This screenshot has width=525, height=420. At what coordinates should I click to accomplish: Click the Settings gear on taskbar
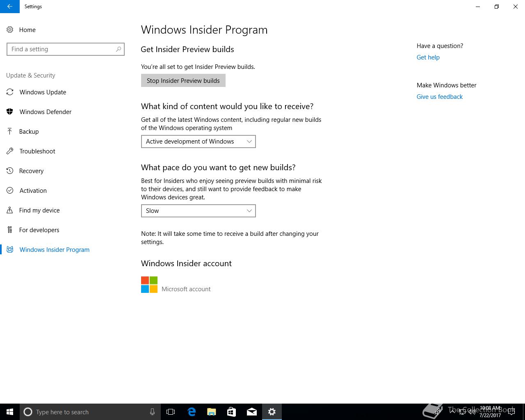[272, 412]
